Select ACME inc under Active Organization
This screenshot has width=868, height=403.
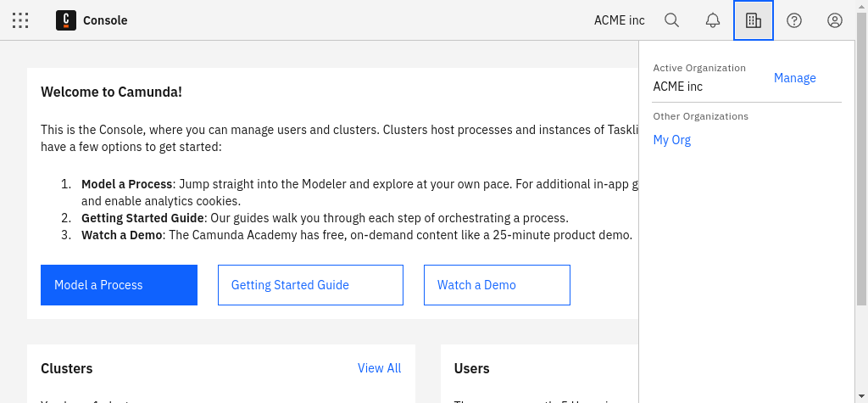click(x=677, y=86)
